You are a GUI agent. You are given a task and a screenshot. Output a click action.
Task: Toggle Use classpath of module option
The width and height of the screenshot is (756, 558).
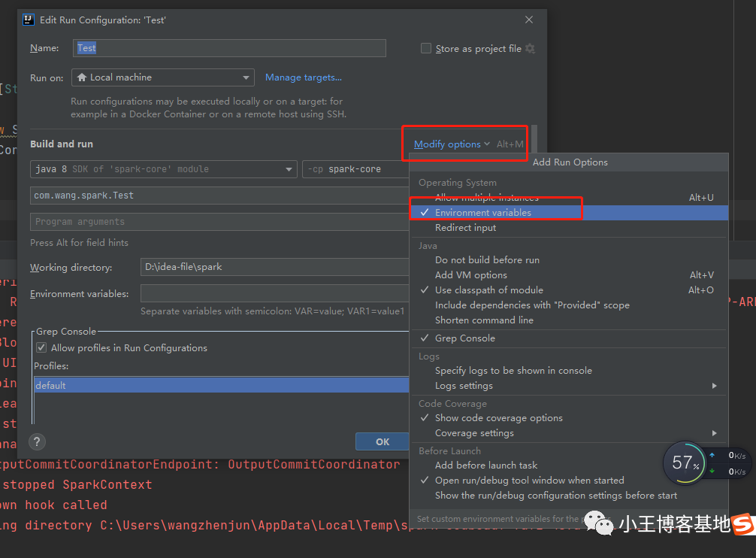point(568,290)
